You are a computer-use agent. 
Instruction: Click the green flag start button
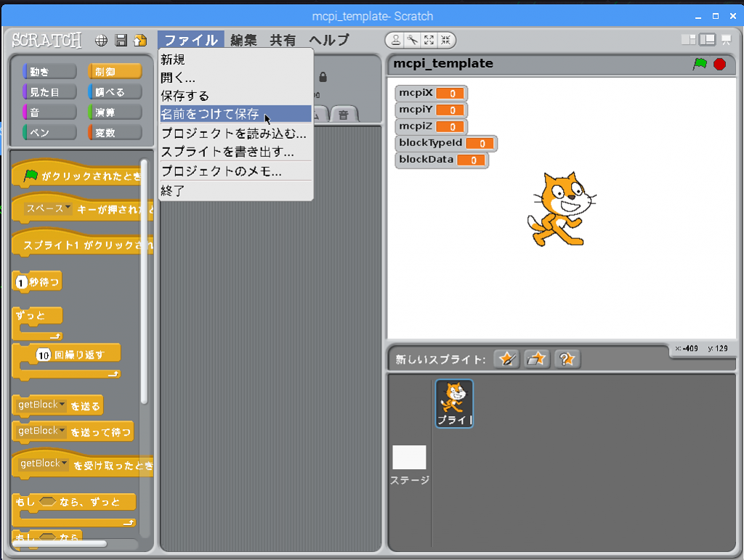pos(700,64)
